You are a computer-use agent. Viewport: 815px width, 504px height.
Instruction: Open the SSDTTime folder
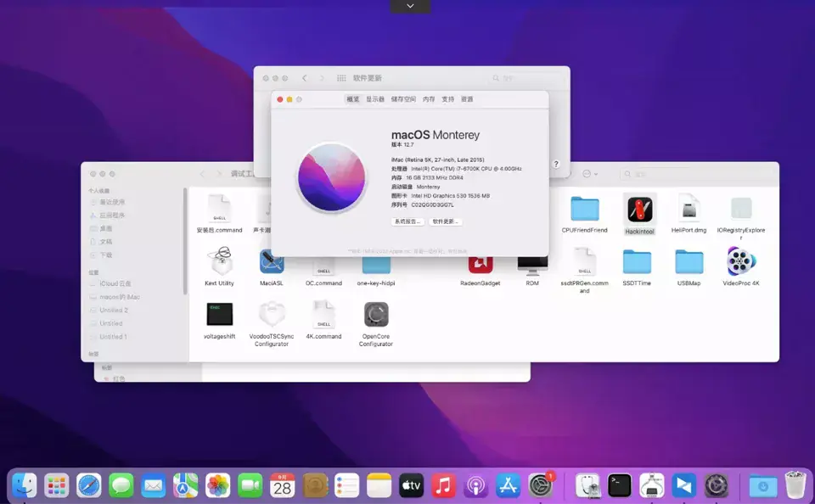[x=637, y=262]
